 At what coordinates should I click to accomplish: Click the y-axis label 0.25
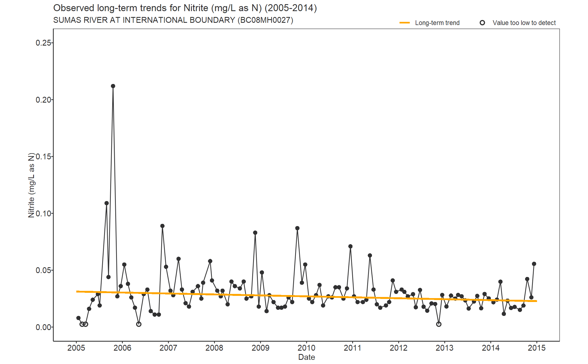(x=43, y=43)
